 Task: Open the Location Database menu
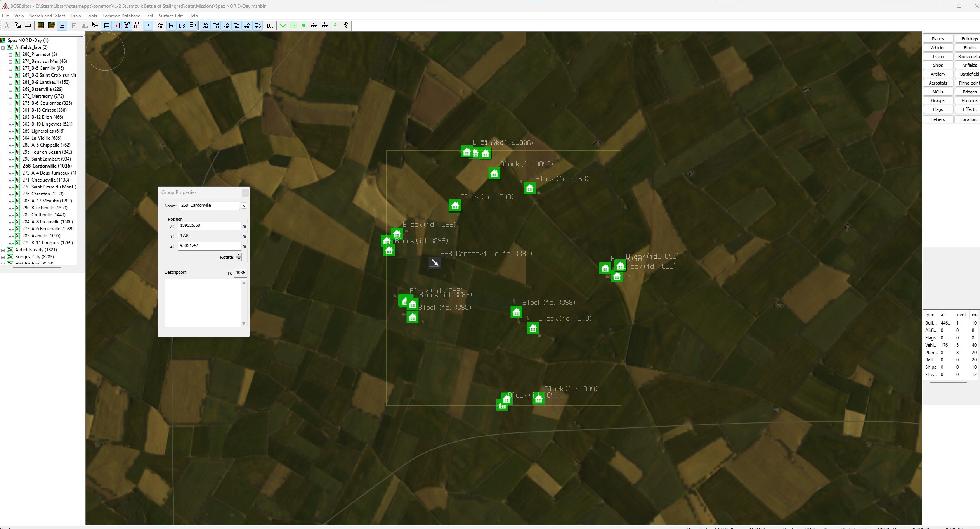(x=121, y=16)
